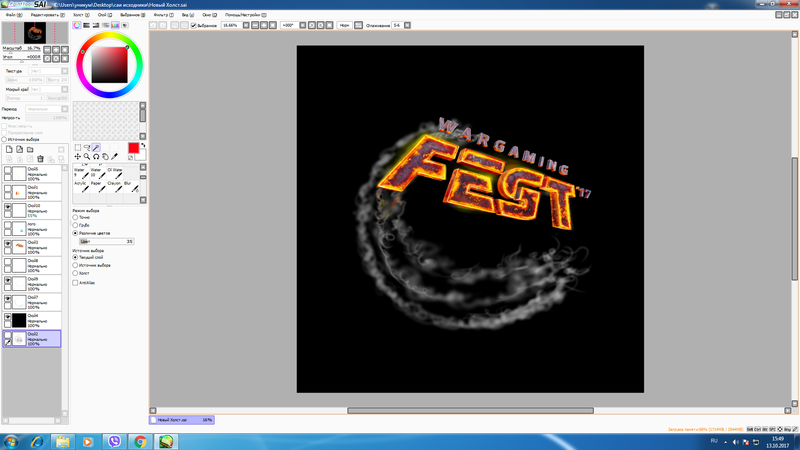Open the Windows Start menu
This screenshot has width=800, height=450.
pyautogui.click(x=11, y=442)
